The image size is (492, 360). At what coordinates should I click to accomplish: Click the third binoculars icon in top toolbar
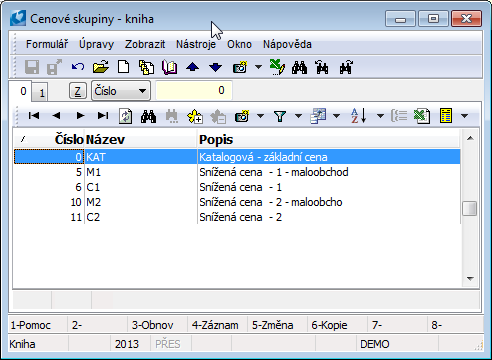coord(346,67)
